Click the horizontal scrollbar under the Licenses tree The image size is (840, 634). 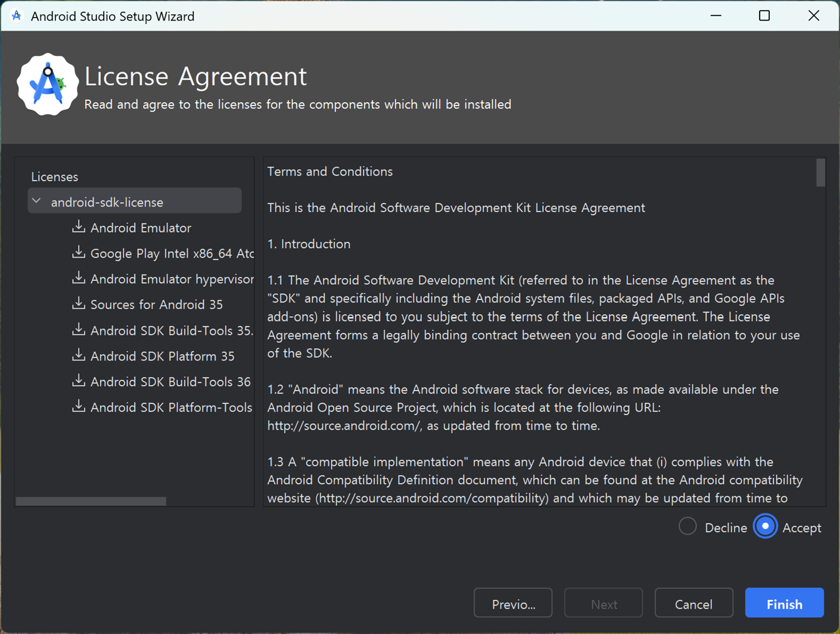point(91,501)
